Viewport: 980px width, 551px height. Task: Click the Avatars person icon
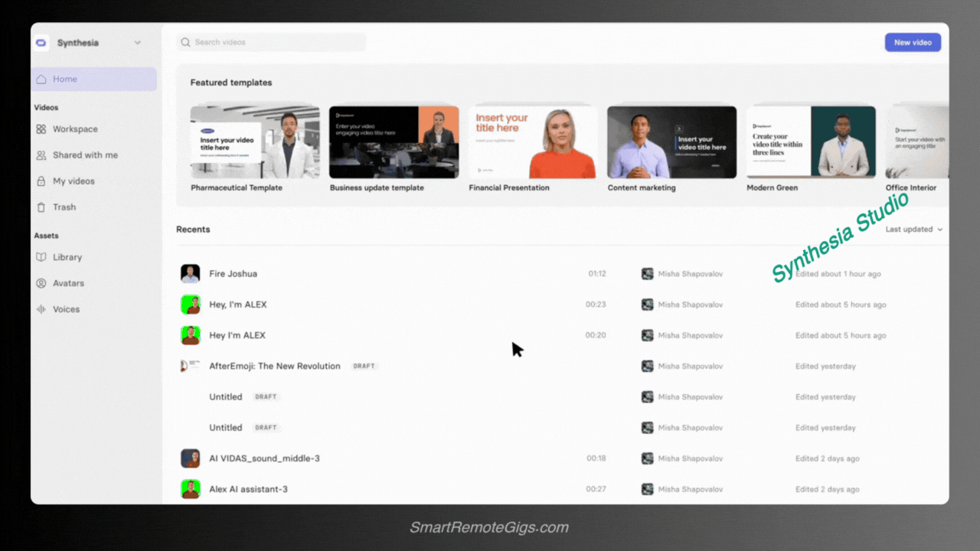pos(41,283)
